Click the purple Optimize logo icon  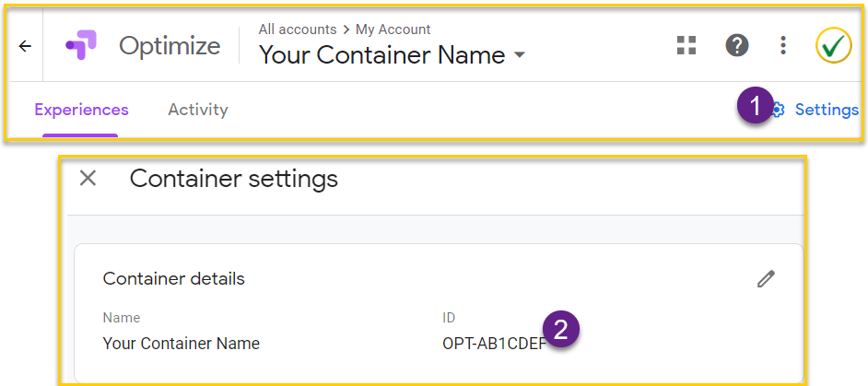tap(81, 45)
